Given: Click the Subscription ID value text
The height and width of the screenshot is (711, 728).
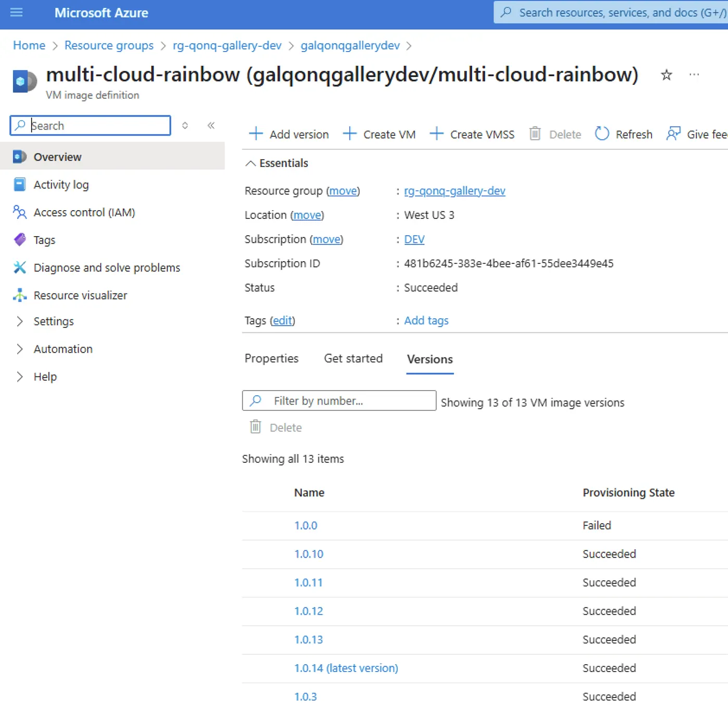Looking at the screenshot, I should click(x=509, y=263).
